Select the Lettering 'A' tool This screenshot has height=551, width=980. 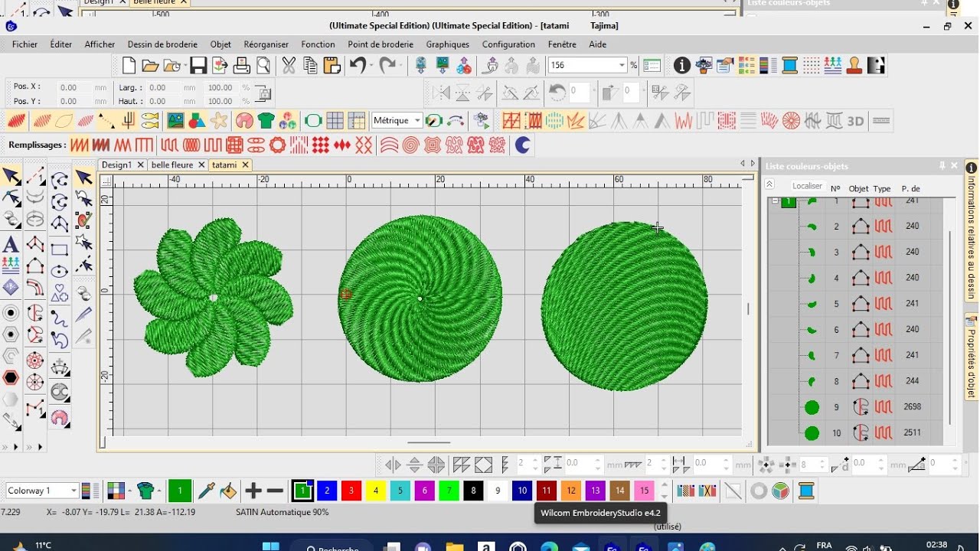click(11, 246)
